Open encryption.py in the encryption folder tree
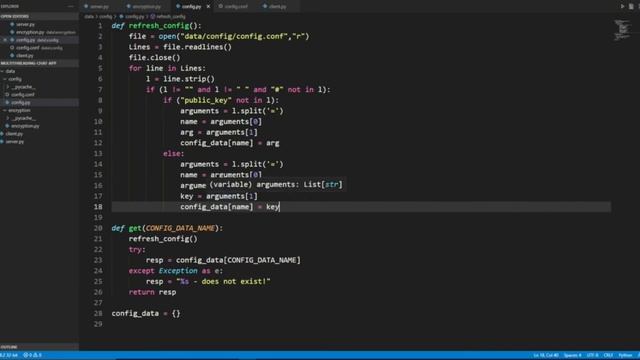Screen dimensions: 640x360 coord(39,126)
